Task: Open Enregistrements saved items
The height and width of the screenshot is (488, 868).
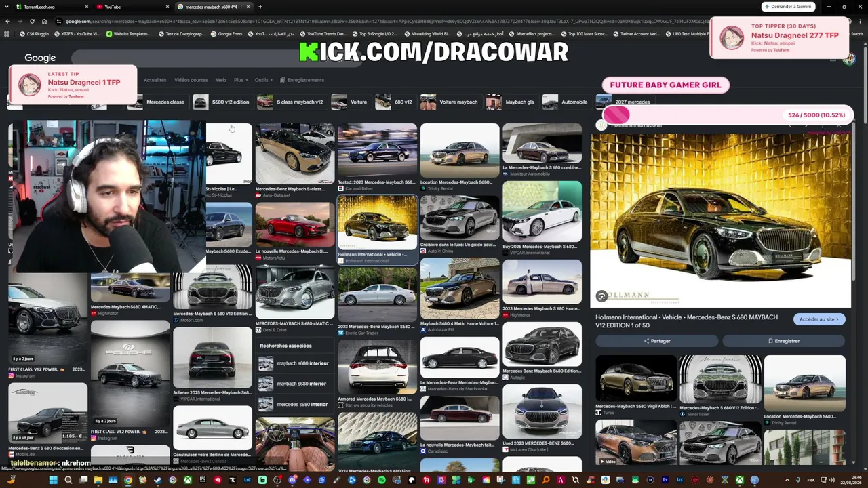Action: tap(301, 80)
